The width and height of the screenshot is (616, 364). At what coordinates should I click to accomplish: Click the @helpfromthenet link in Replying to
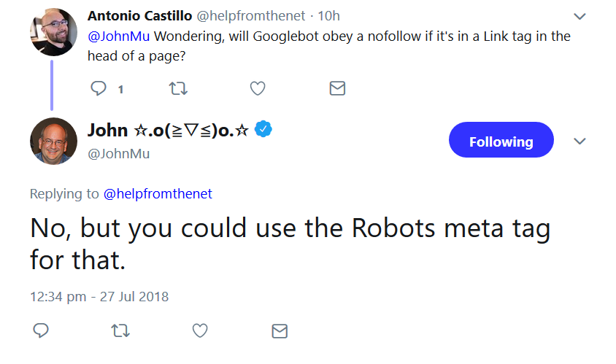(x=158, y=194)
